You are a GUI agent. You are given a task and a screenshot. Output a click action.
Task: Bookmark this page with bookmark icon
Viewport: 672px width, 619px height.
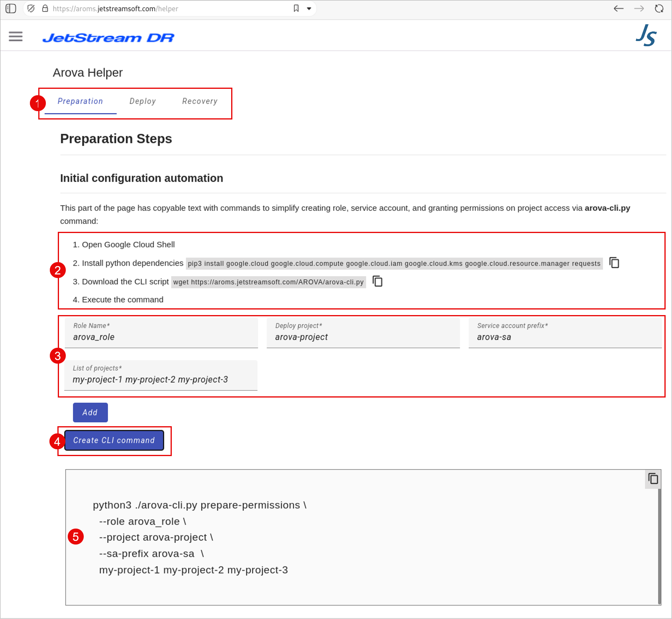click(x=296, y=8)
